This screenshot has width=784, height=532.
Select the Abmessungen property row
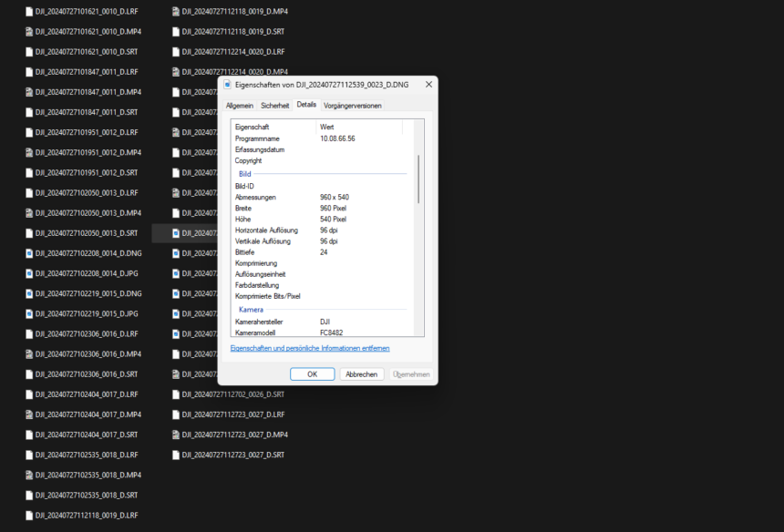pos(324,198)
